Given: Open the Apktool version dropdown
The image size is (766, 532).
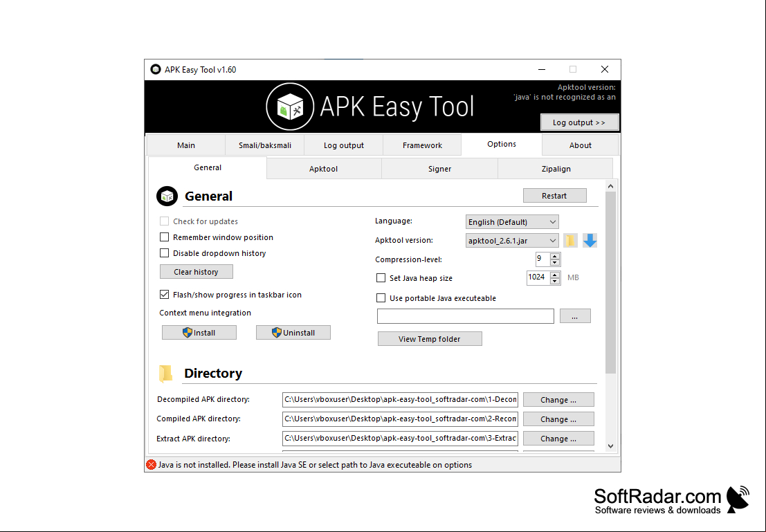Looking at the screenshot, I should click(512, 240).
